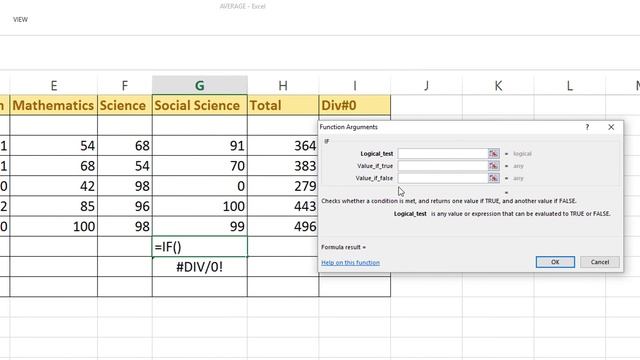Close the Function Arguments dialog
This screenshot has height=360, width=640.
pyautogui.click(x=611, y=127)
